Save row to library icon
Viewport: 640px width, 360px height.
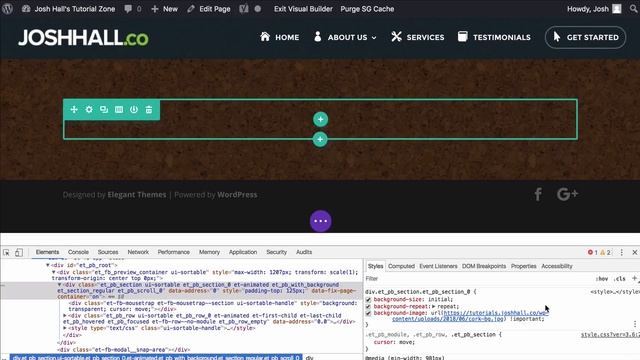[134, 109]
